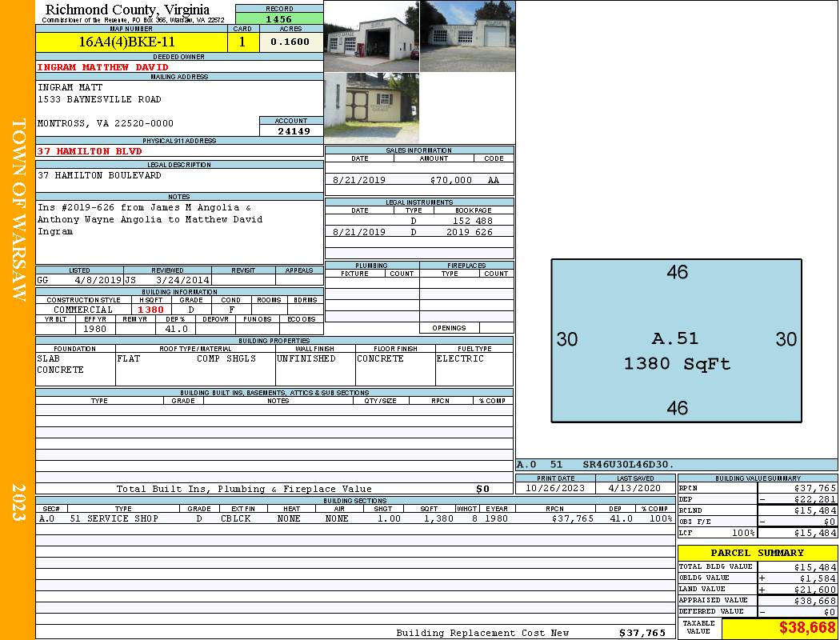Click LAND VALUE $21,600
Screen dimensions: 840x640
coord(815,590)
